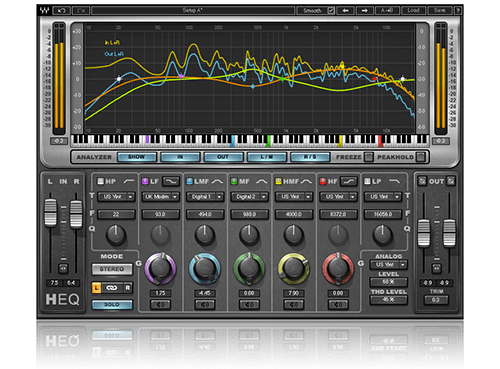
Task: Click the HMF bell shape icon
Action: click(x=306, y=181)
